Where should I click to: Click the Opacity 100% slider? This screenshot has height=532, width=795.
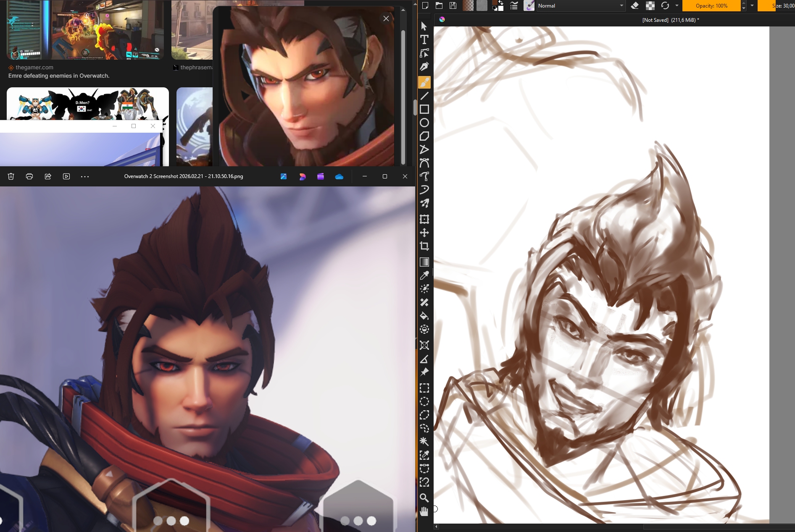[711, 6]
